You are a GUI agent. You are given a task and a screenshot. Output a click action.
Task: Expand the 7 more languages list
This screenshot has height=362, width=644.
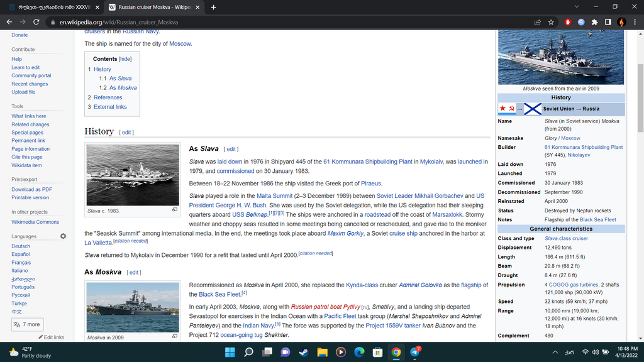(27, 326)
